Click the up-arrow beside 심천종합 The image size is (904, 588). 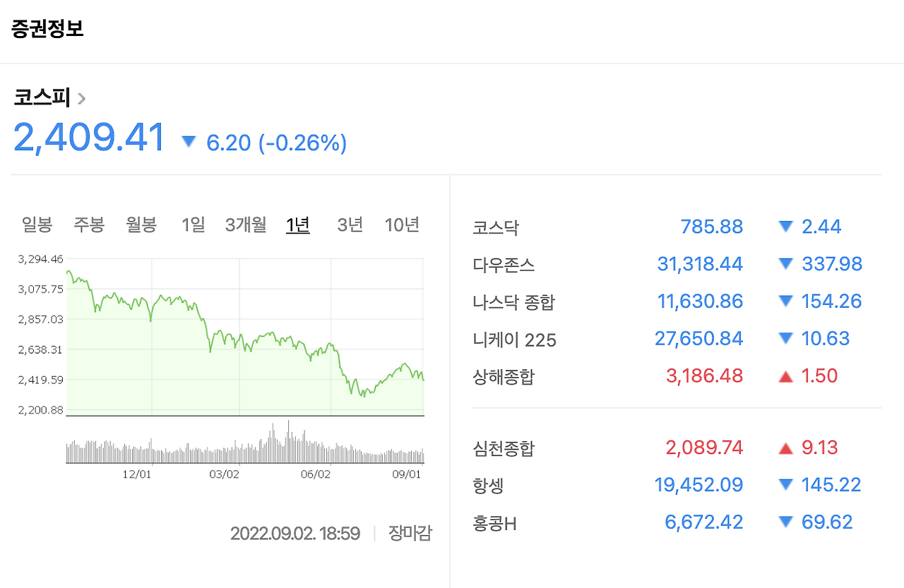785,447
